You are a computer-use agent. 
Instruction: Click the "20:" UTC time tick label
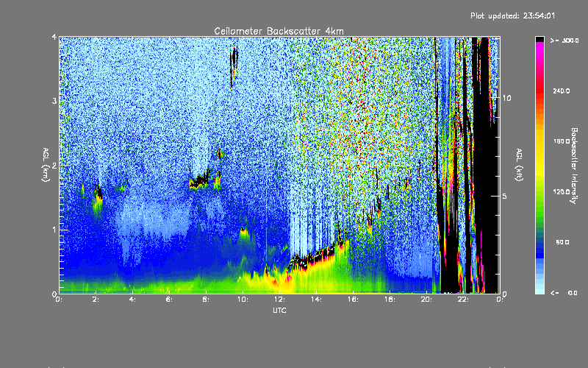tap(426, 300)
